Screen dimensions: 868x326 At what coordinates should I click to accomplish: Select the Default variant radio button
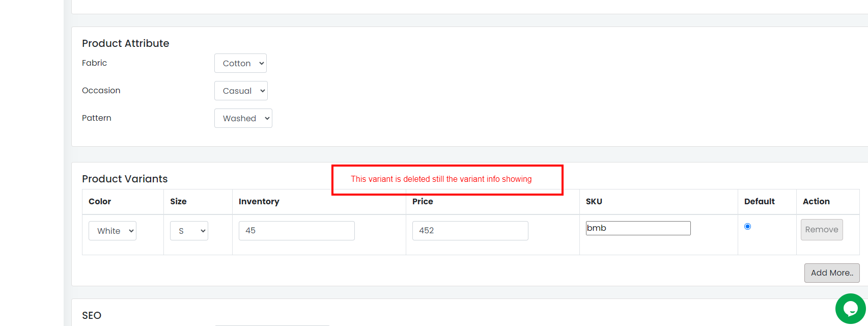click(x=747, y=227)
